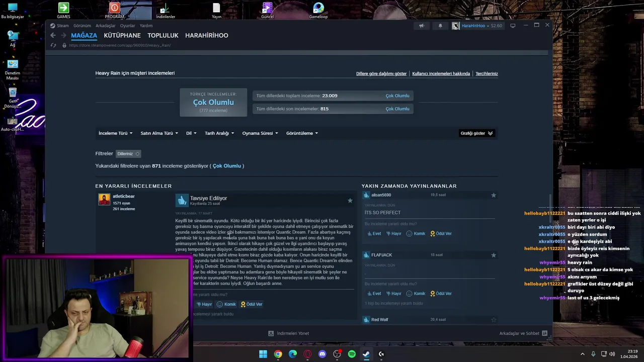644x362 pixels.
Task: Reload the page with the refresh icon
Action: [53, 45]
